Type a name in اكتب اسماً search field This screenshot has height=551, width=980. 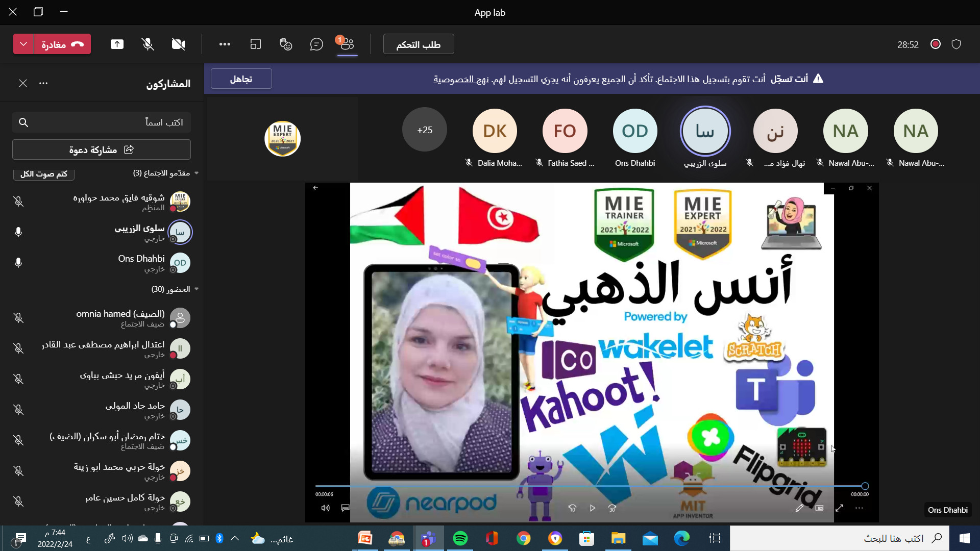[x=102, y=122]
